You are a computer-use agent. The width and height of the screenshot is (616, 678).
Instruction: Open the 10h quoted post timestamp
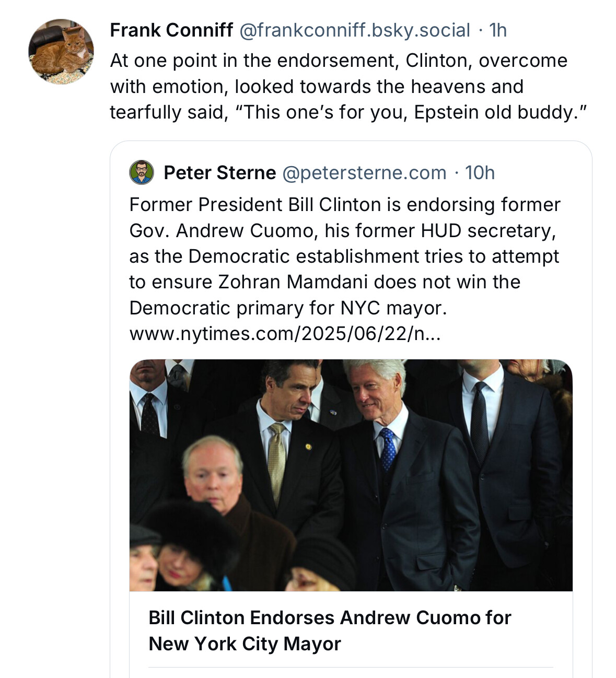(480, 172)
